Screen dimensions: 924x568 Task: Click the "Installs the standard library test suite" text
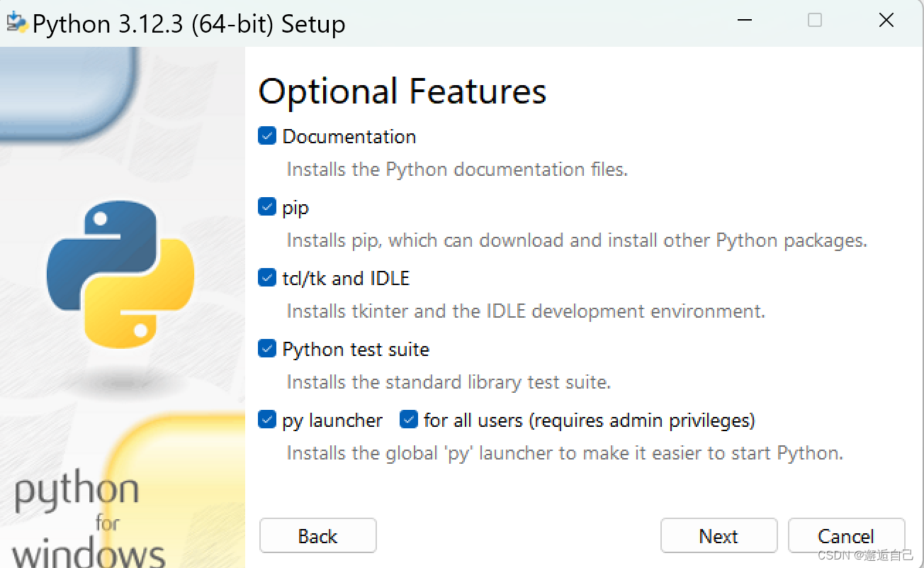448,382
